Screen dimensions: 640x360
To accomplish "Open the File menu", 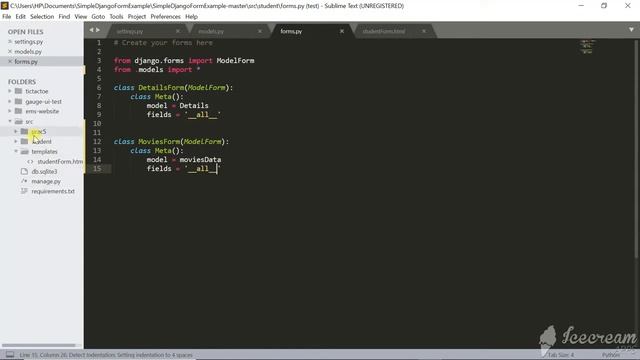I will click(x=7, y=17).
